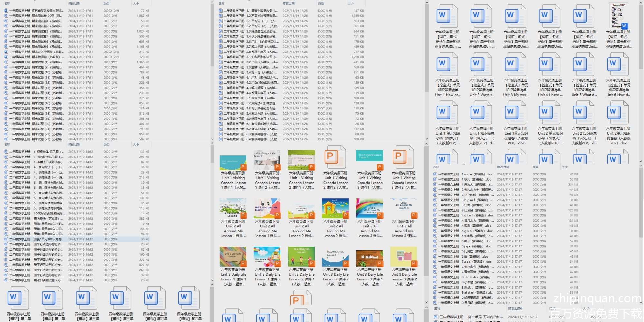
Task: Click the scrollbar thumb in 一年级数学上册 list
Action: [x=212, y=35]
